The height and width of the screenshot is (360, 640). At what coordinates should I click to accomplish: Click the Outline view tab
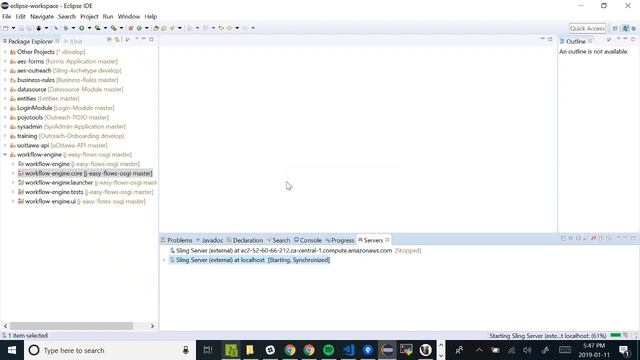576,42
